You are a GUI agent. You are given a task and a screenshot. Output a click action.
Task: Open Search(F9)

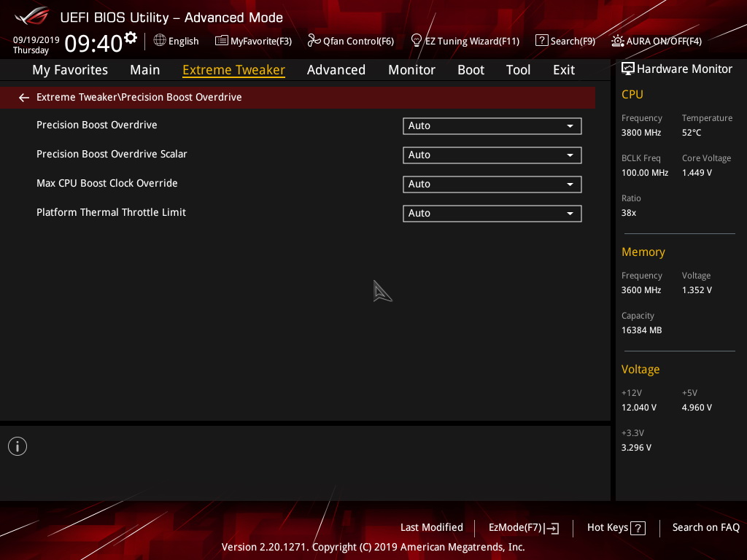pyautogui.click(x=565, y=41)
